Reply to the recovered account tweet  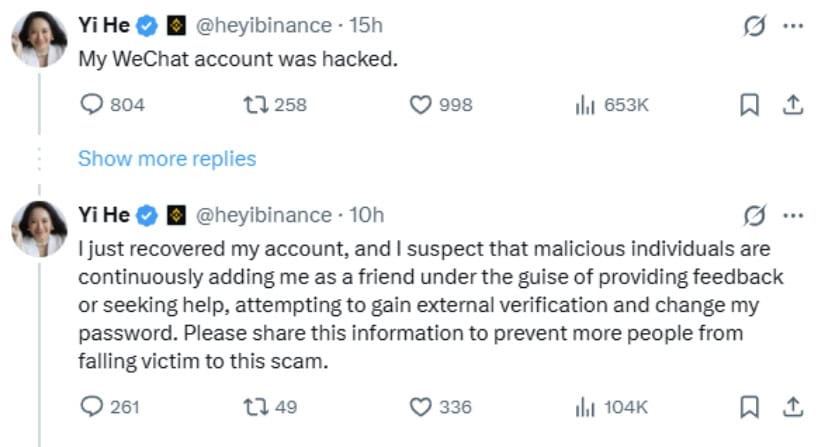pyautogui.click(x=92, y=406)
